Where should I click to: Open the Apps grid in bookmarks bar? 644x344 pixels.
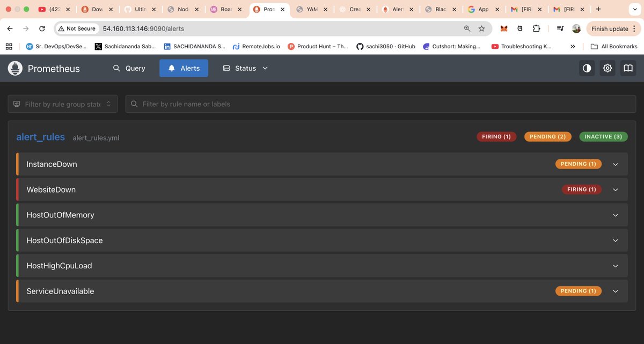9,47
